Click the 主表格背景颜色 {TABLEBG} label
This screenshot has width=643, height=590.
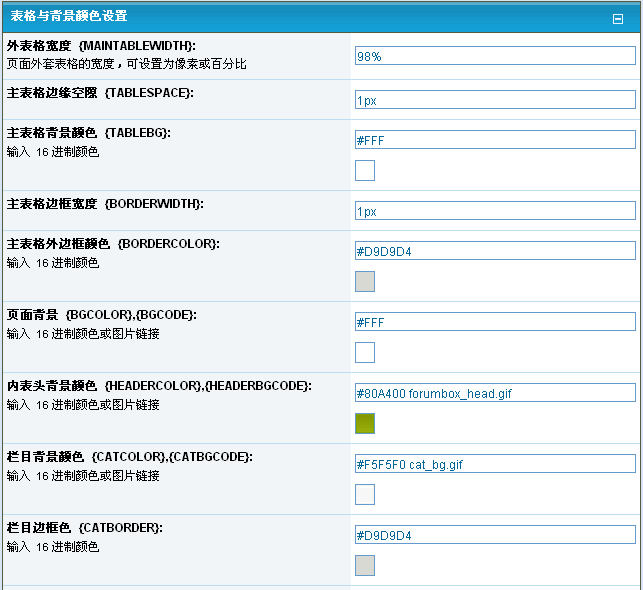89,133
